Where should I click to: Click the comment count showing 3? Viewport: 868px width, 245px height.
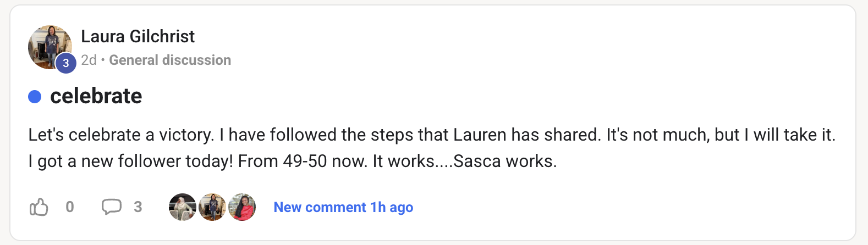138,207
